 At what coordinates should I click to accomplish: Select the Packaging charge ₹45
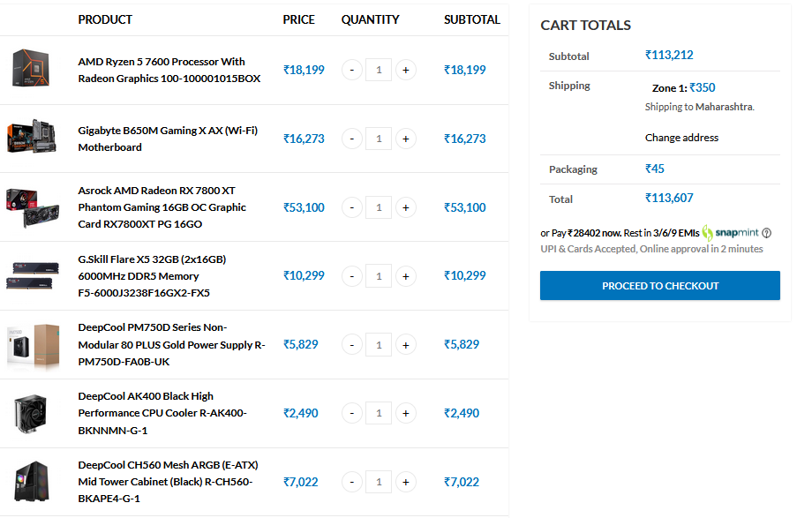[x=655, y=169]
